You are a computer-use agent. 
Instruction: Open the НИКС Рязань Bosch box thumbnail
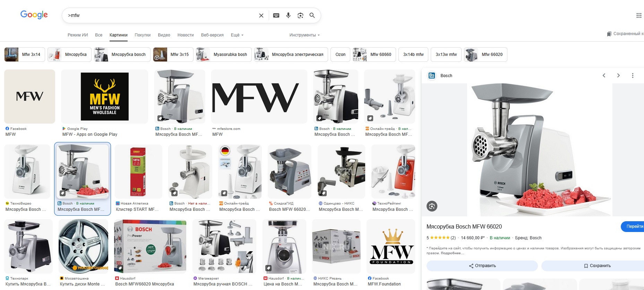[x=336, y=246]
